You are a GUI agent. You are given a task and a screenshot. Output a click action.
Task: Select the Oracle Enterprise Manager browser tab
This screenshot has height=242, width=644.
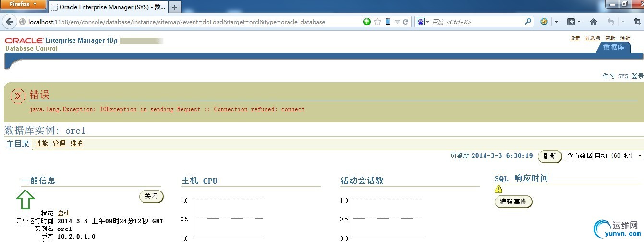coord(108,7)
